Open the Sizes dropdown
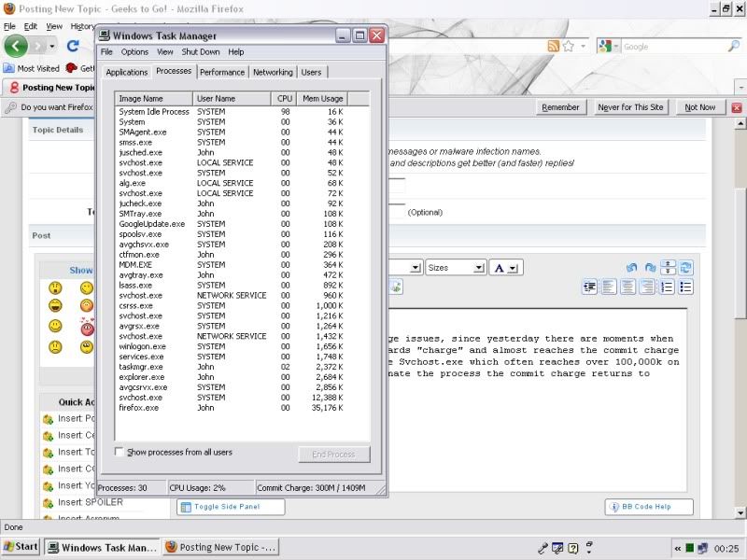The height and width of the screenshot is (560, 747). [456, 268]
